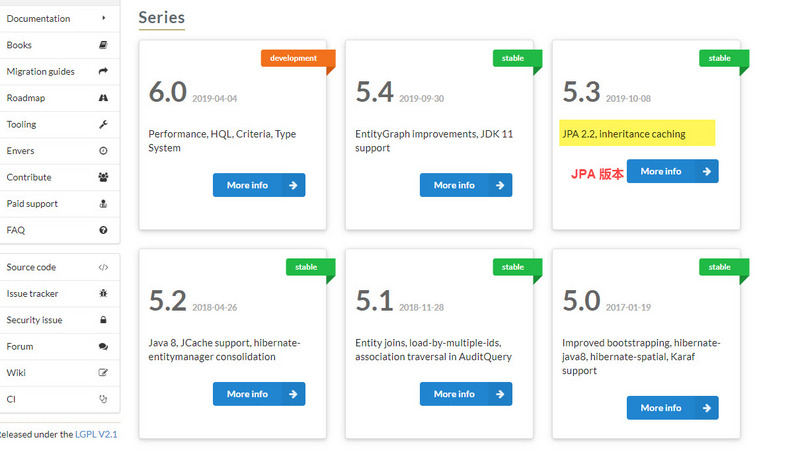This screenshot has height=458, width=800.
Task: Click More info on the 5.3 series card
Action: 672,171
